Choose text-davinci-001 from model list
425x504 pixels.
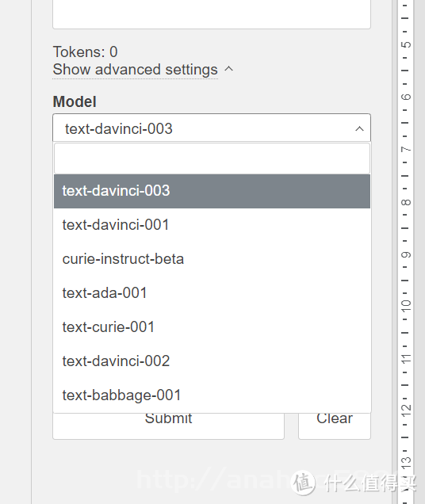pyautogui.click(x=212, y=225)
